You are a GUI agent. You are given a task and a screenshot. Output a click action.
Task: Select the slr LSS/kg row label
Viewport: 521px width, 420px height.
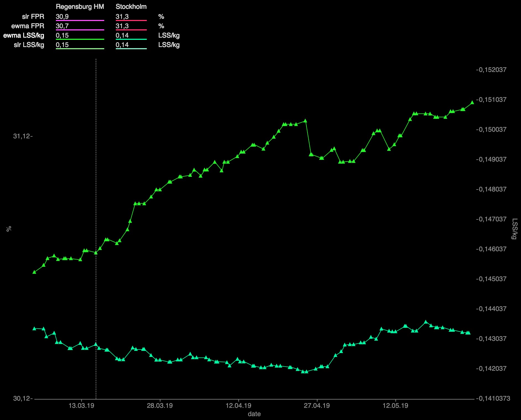pyautogui.click(x=29, y=45)
